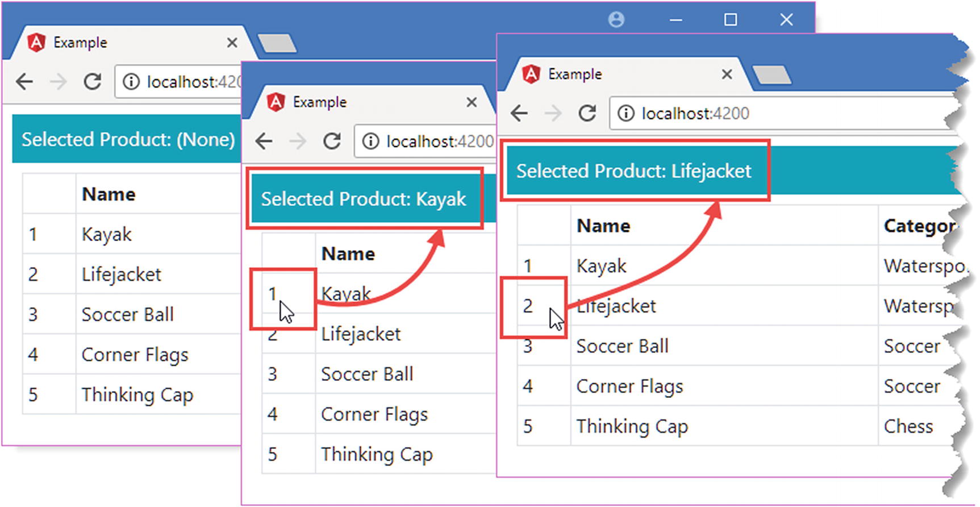The image size is (980, 507).
Task: Maximize the window showing Selected Product: (None)
Action: pos(730,20)
